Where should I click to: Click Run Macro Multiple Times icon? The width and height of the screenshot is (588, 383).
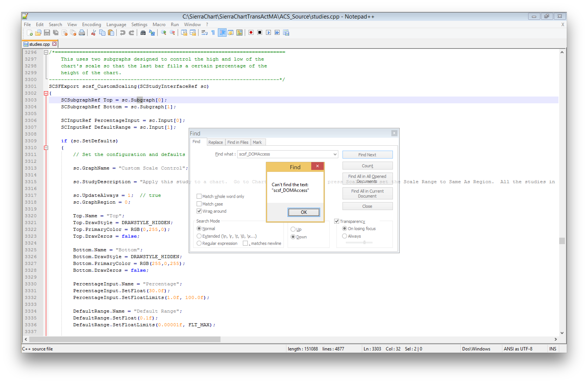277,33
